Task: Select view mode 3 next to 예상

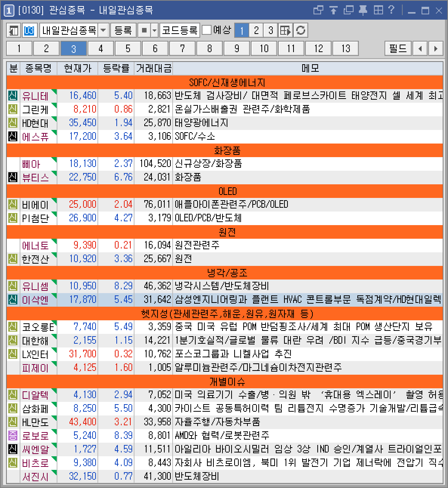Action: click(270, 30)
